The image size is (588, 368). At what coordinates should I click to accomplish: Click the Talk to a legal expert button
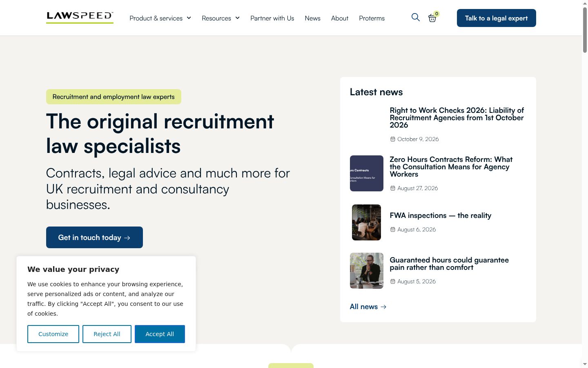[x=496, y=18]
